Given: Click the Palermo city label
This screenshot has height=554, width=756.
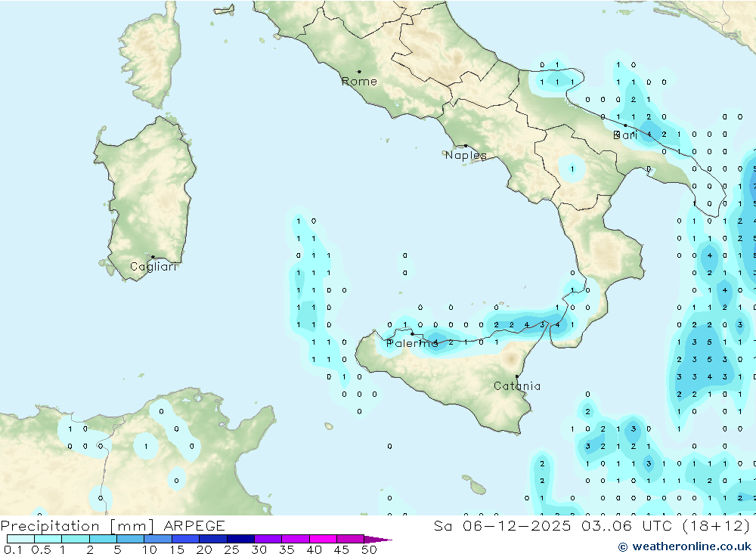Looking at the screenshot, I should click(x=412, y=343).
